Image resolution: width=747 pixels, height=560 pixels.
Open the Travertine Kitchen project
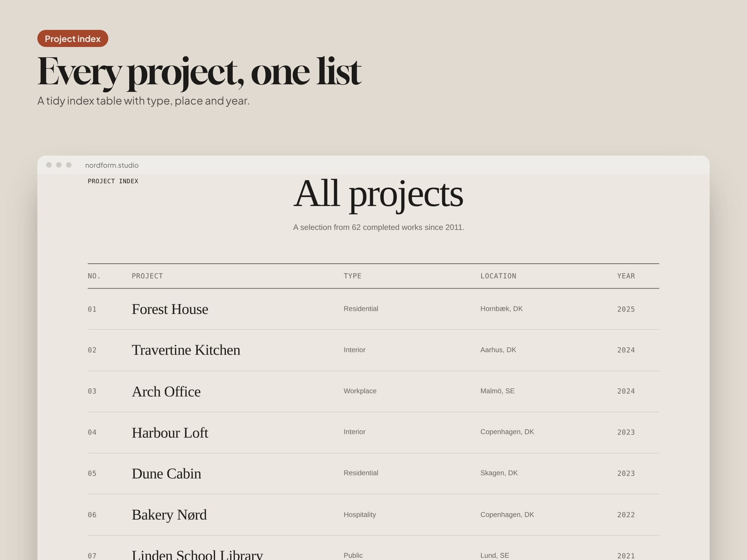pos(186,350)
